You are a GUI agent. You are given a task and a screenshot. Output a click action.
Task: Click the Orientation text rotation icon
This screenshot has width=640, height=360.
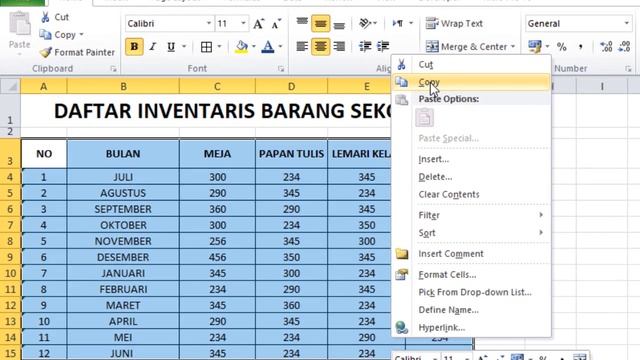[x=364, y=23]
